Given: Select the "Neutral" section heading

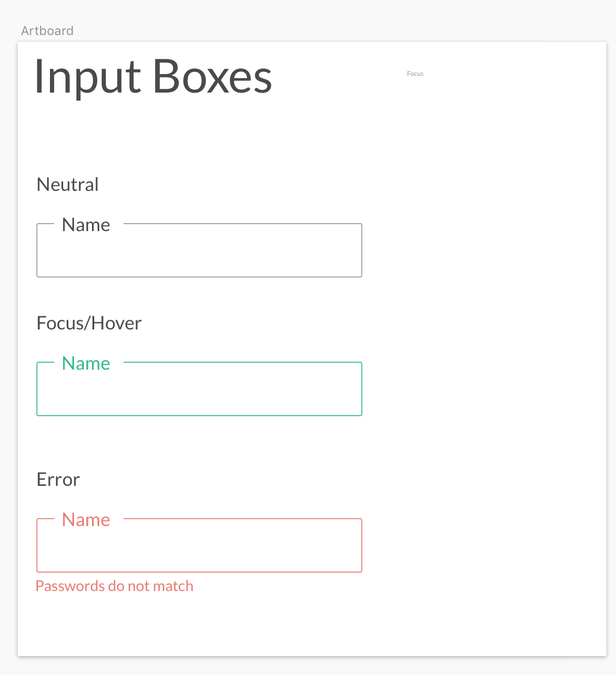Looking at the screenshot, I should (x=67, y=184).
